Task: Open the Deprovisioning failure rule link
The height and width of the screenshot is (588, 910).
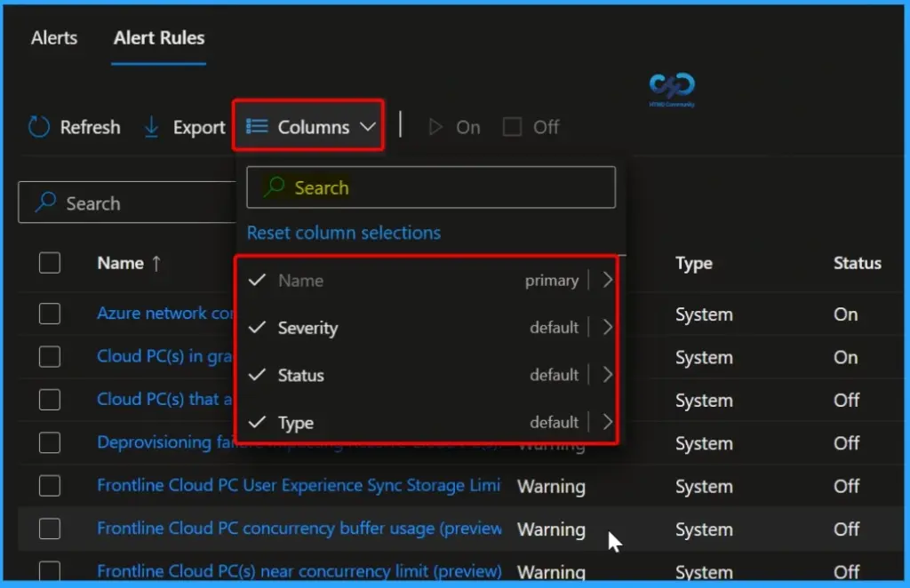Action: 164,443
